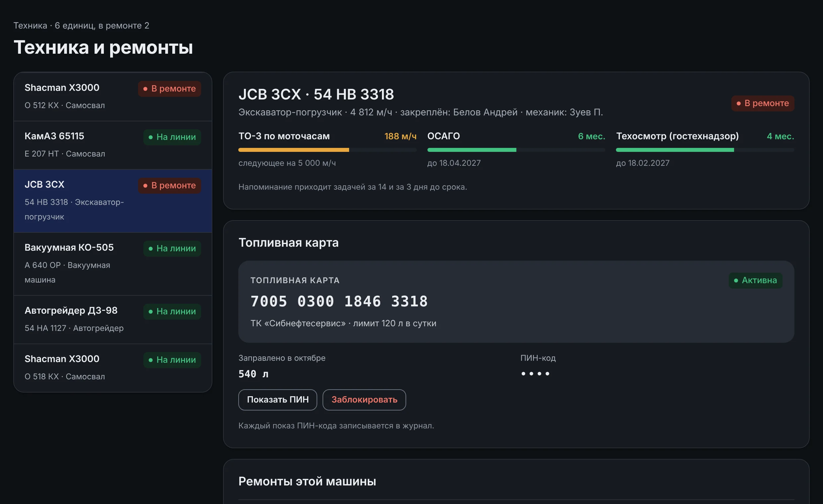Click the Заправлено в октябре label
The image size is (823, 504).
tap(282, 358)
